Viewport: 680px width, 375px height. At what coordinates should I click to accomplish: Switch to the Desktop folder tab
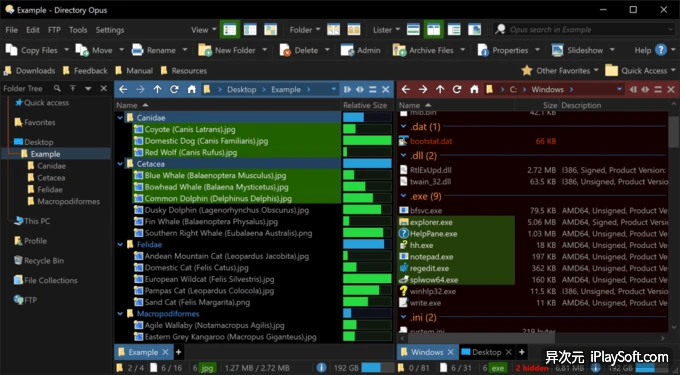[486, 352]
